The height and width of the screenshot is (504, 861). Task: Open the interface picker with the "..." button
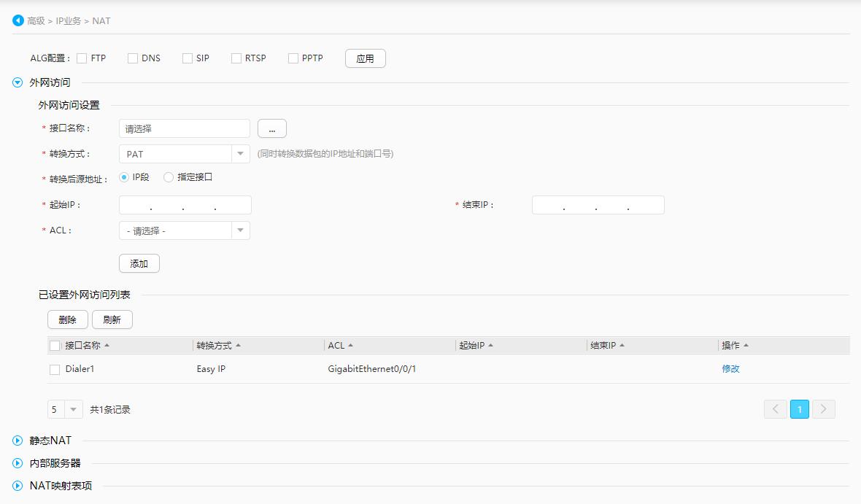pos(271,128)
